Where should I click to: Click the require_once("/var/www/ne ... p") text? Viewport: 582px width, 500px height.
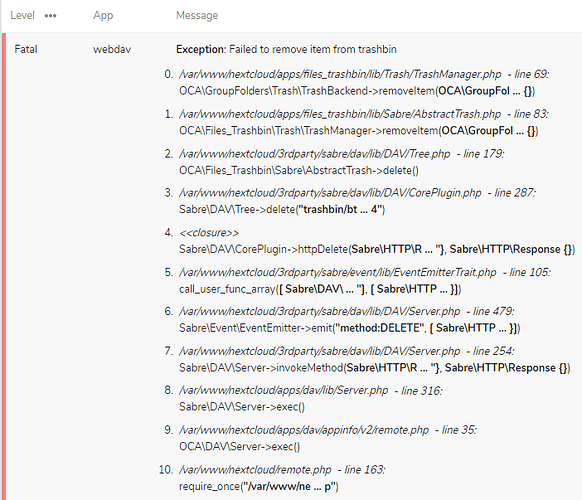click(259, 487)
